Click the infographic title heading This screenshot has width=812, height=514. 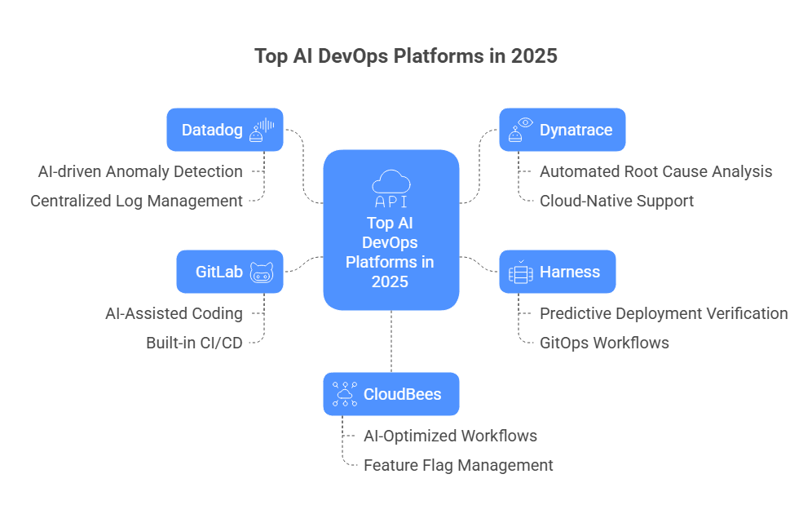point(406,56)
